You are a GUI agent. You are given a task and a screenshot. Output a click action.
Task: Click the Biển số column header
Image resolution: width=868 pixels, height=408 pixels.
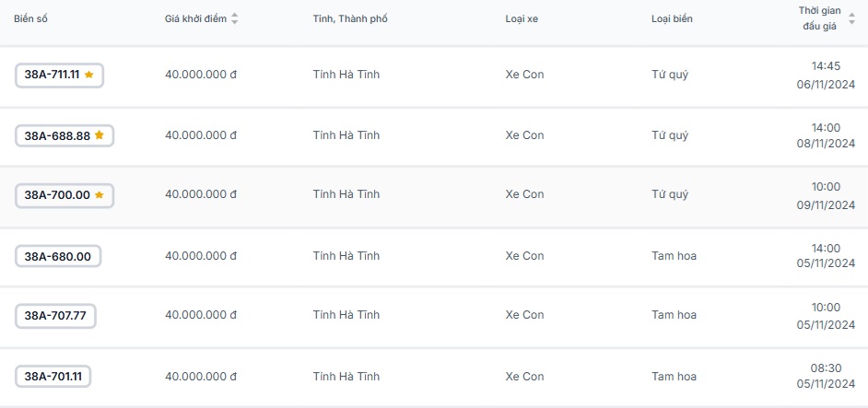click(29, 18)
